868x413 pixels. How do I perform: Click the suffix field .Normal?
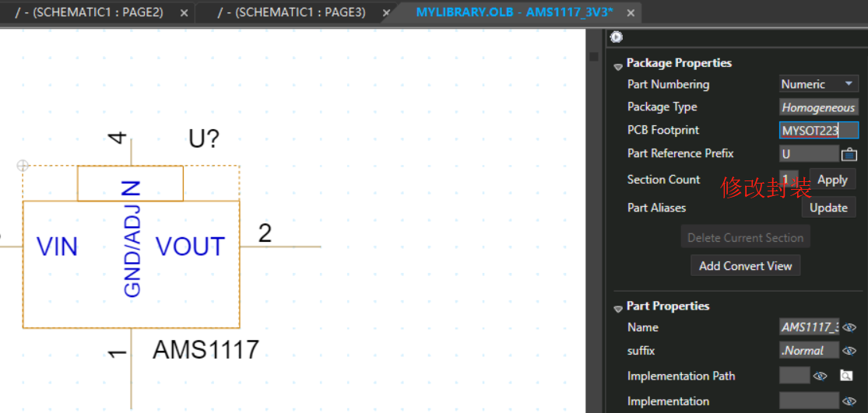click(810, 351)
